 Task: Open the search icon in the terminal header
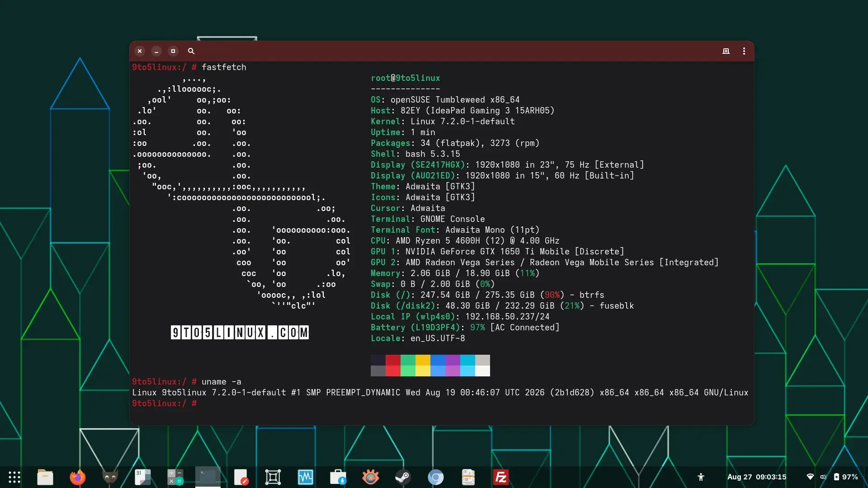click(191, 51)
